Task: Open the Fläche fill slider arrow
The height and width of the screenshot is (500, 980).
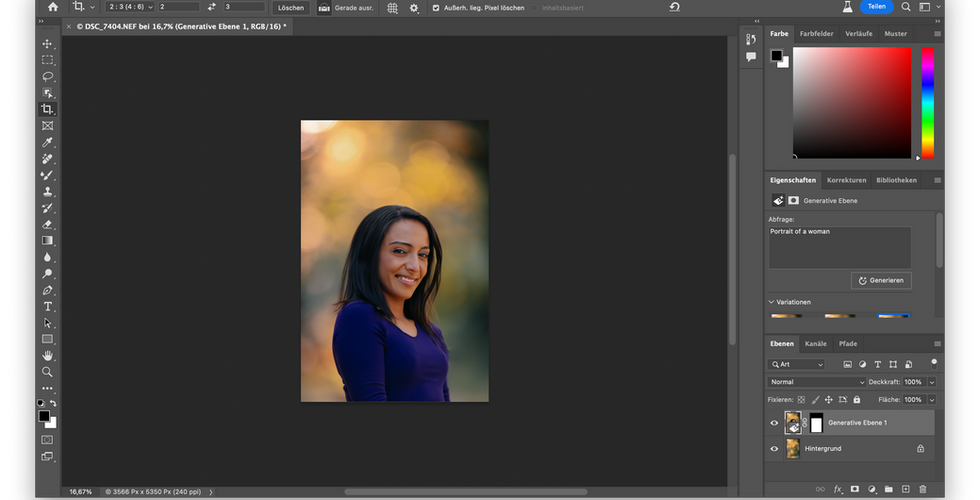Action: [x=932, y=399]
